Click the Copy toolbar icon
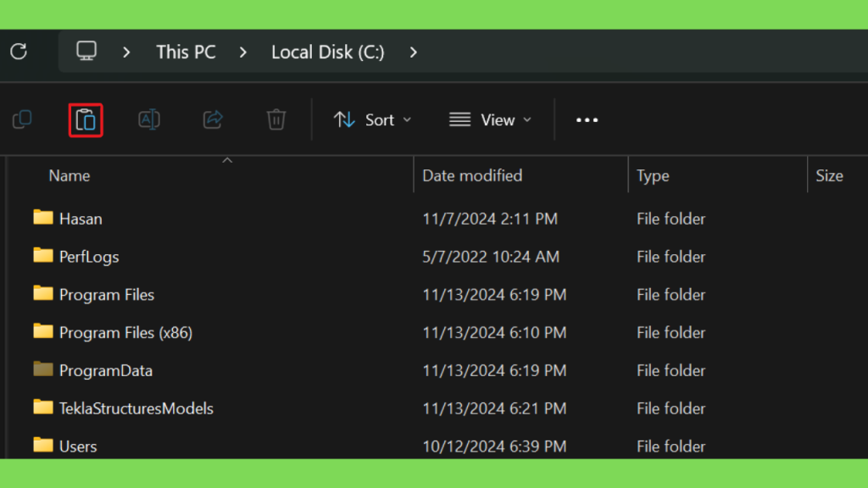The image size is (868, 488). pyautogui.click(x=22, y=119)
